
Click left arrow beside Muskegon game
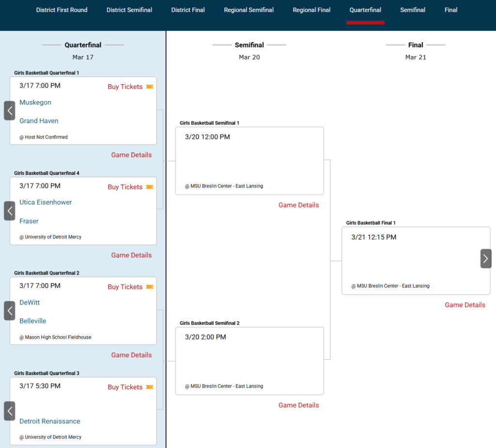(10, 111)
